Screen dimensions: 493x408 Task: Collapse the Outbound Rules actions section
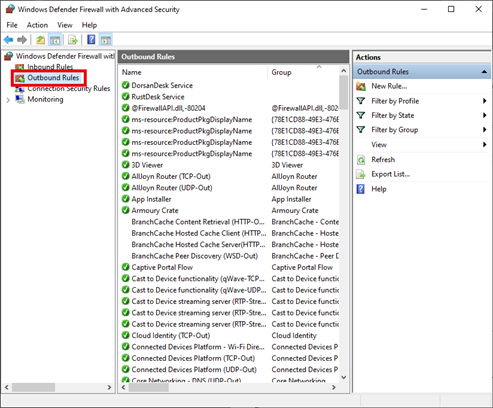pyautogui.click(x=484, y=72)
